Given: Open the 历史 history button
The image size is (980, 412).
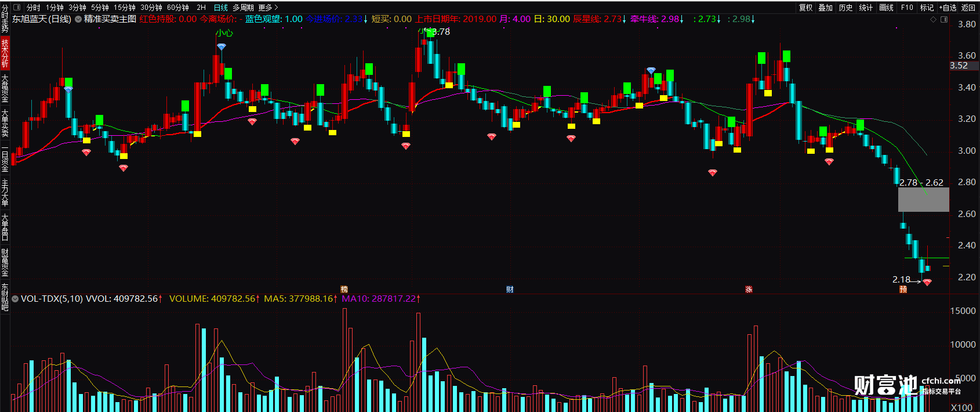Looking at the screenshot, I should [846, 8].
